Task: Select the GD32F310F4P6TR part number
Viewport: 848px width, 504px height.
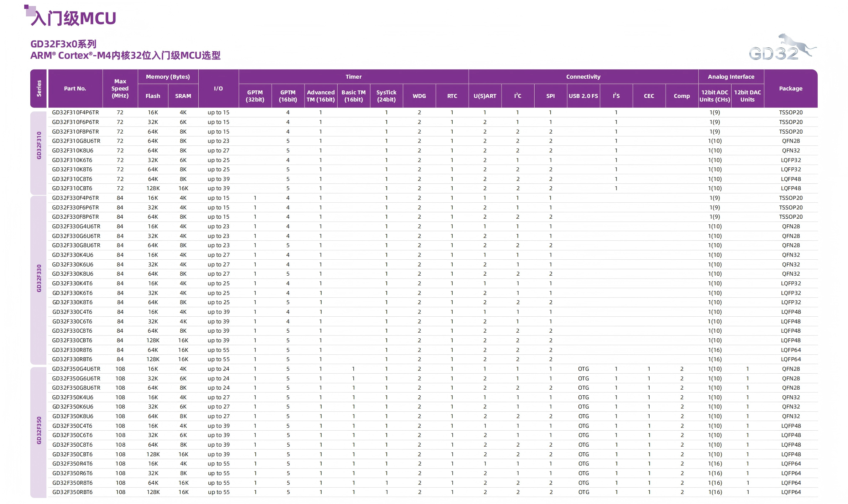Action: pos(76,112)
